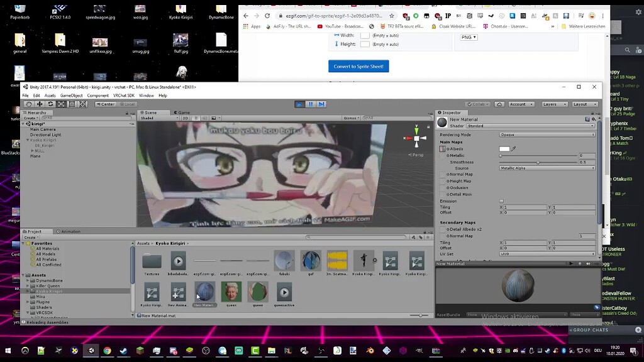Click the Center pivot toggle button
This screenshot has width=644, height=362.
[x=105, y=104]
